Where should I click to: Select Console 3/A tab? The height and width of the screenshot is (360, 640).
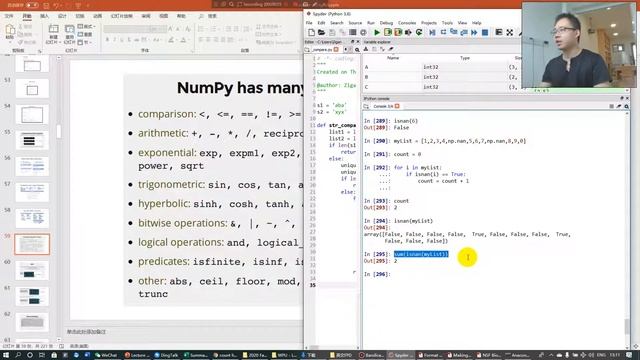pos(383,106)
